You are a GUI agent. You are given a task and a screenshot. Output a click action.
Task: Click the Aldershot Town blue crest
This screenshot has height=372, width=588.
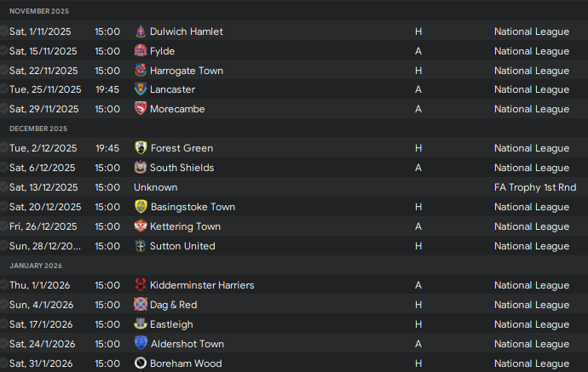click(x=141, y=343)
